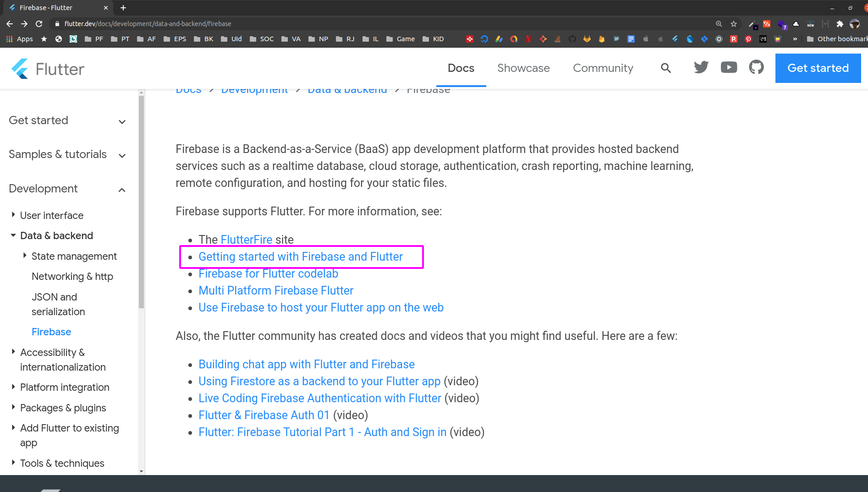This screenshot has height=492, width=868.
Task: Open Getting started with Firebase and Flutter
Action: click(301, 257)
